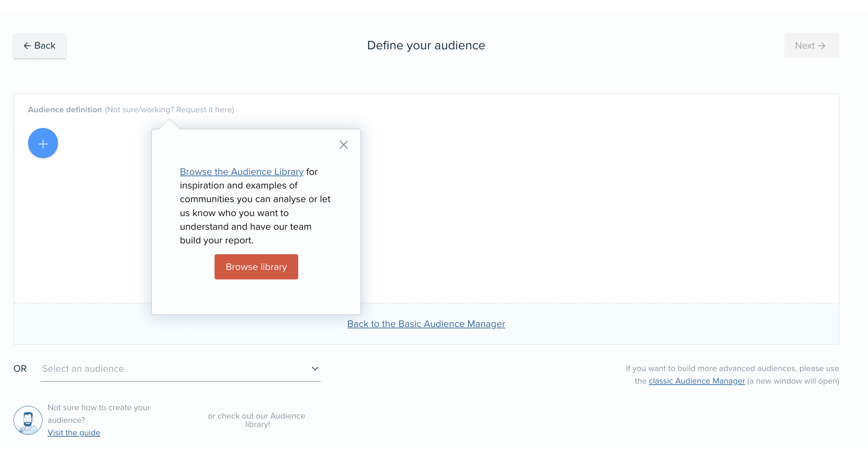Click Visit the guide
Screen dimensions: 868x449
(x=74, y=432)
